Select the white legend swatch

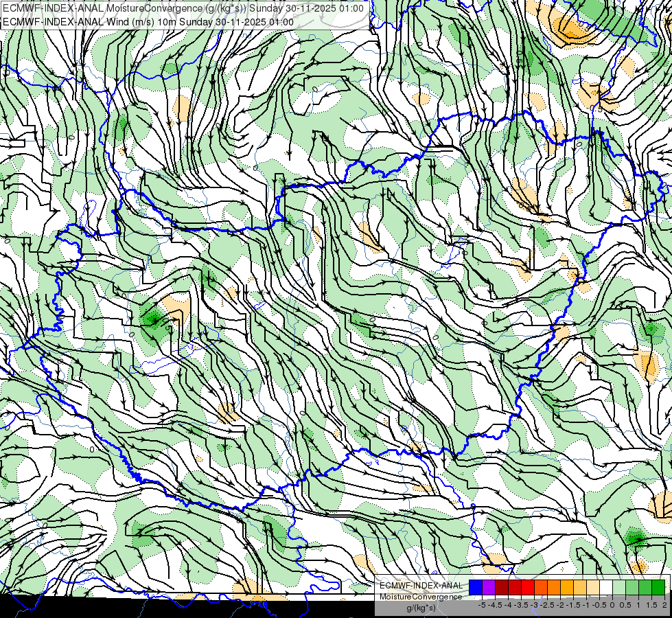[x=606, y=588]
